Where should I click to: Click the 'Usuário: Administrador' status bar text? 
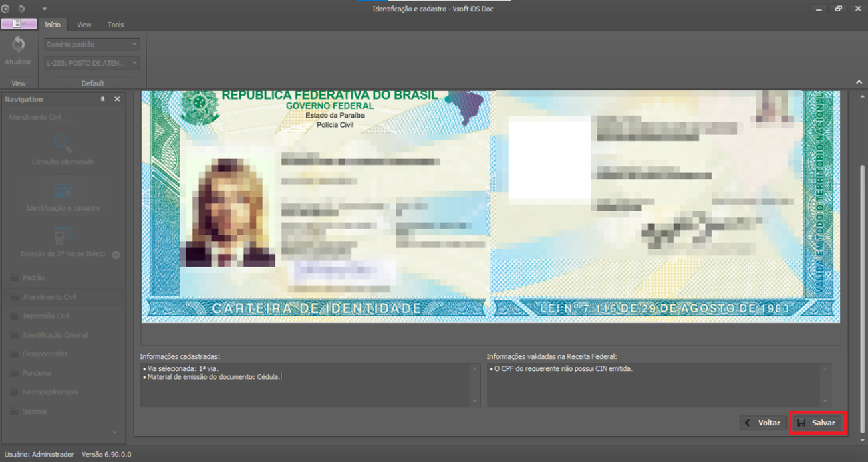point(39,454)
